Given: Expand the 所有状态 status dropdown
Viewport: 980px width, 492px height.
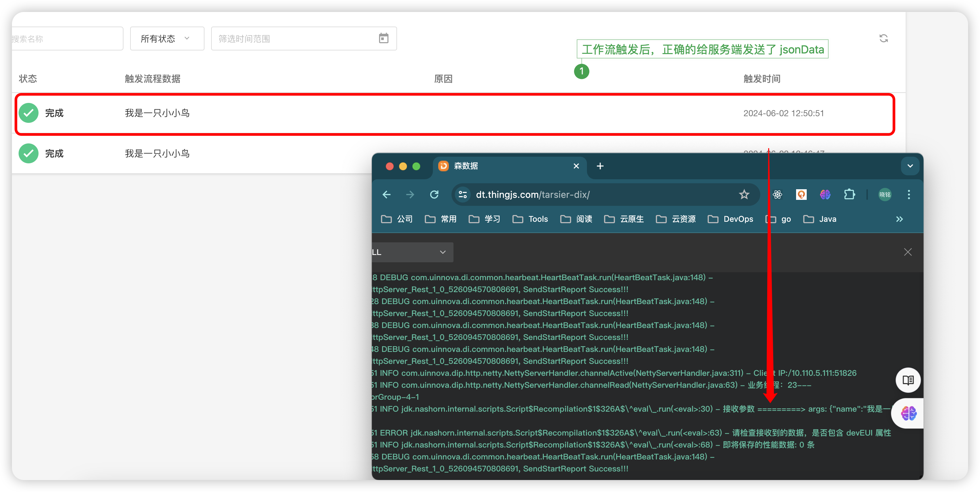Looking at the screenshot, I should click(x=167, y=39).
